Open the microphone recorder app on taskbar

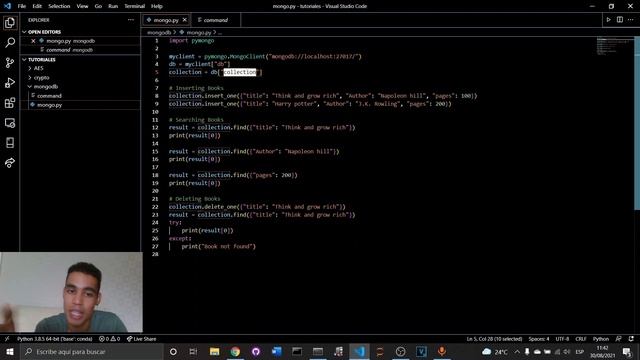click(x=442, y=351)
